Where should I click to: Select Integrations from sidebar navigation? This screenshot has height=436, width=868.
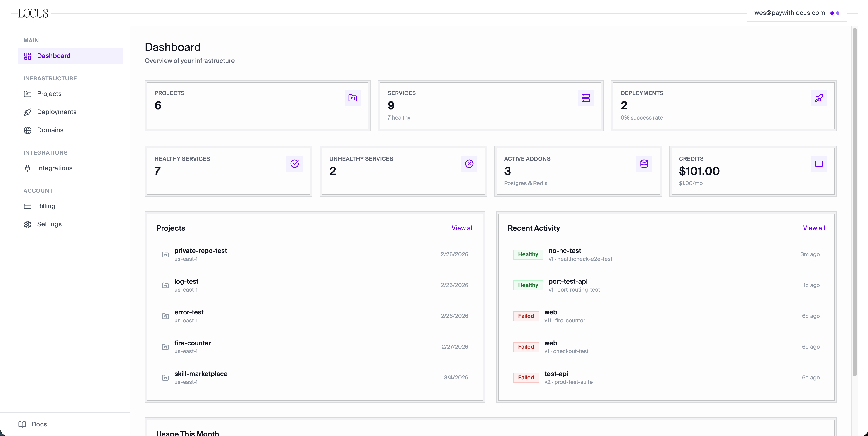(x=55, y=168)
